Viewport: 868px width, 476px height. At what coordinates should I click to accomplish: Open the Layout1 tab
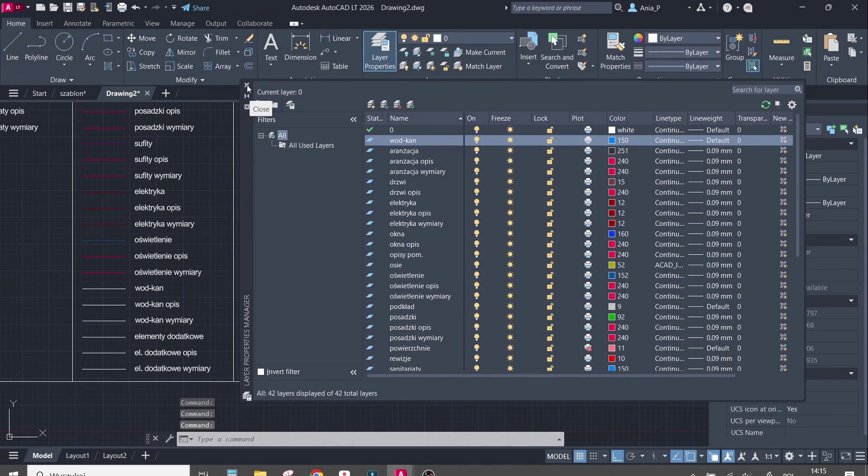[x=77, y=456]
